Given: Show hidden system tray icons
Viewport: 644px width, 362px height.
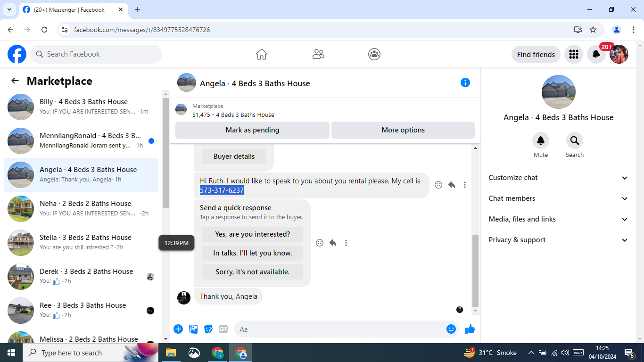Looking at the screenshot, I should pos(531,353).
